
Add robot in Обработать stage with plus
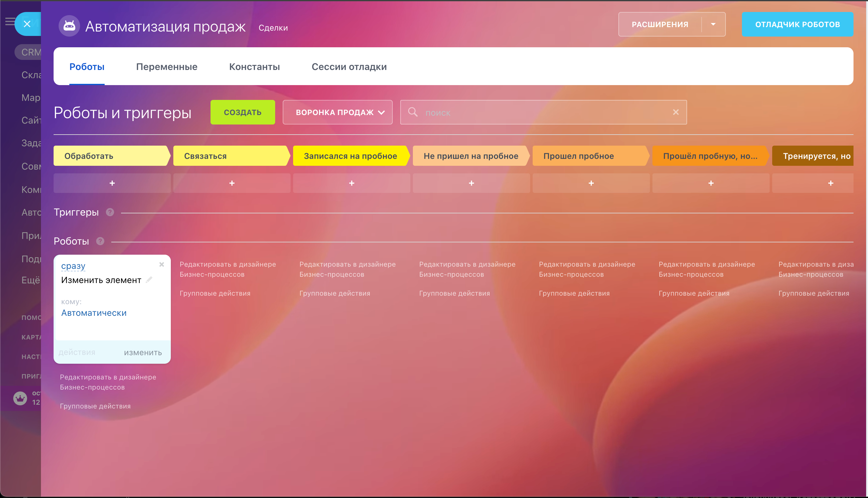coord(112,183)
